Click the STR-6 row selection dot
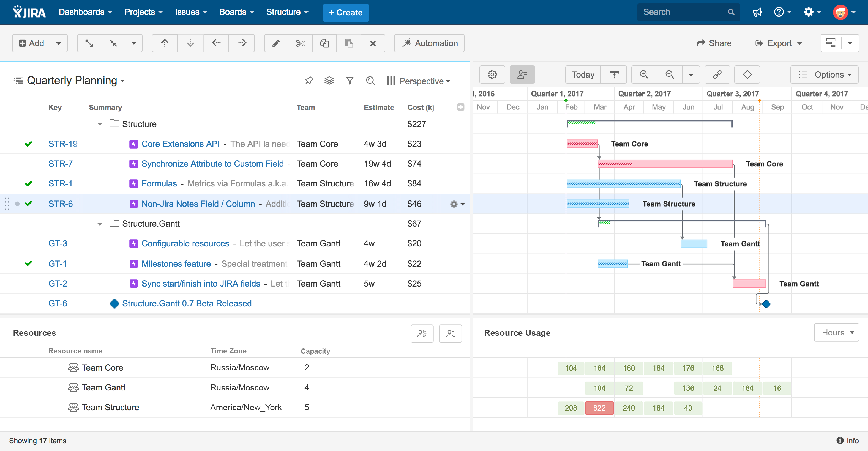 click(x=17, y=204)
